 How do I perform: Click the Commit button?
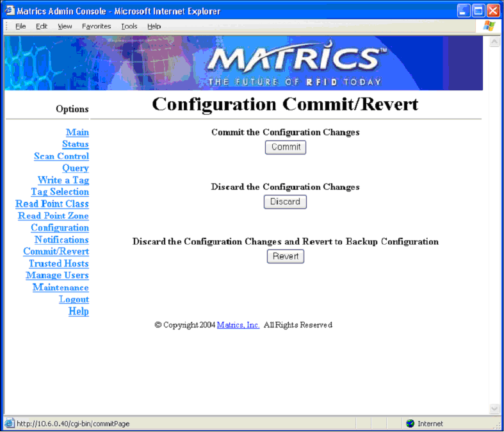tap(286, 147)
